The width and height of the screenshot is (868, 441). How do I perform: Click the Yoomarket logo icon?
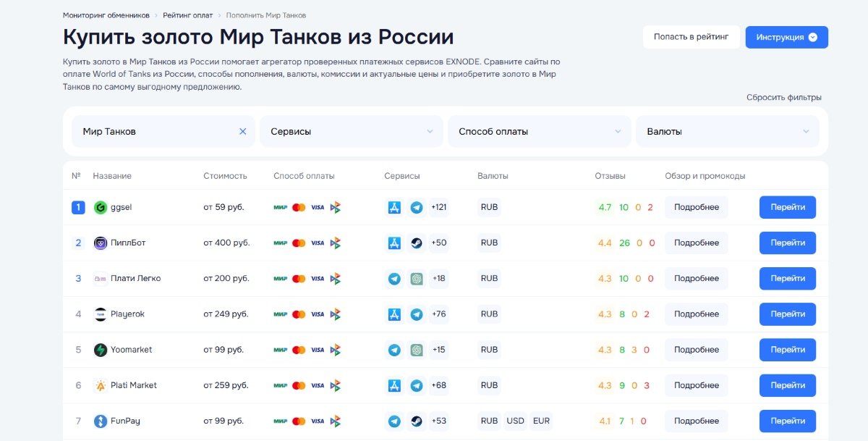tap(101, 350)
